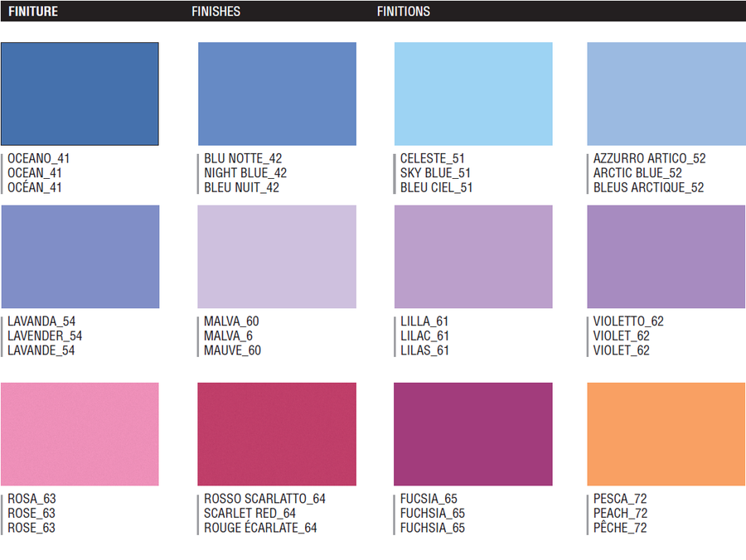Click the ROSA_63 label
Viewport: 746px width, 560px height.
31,499
